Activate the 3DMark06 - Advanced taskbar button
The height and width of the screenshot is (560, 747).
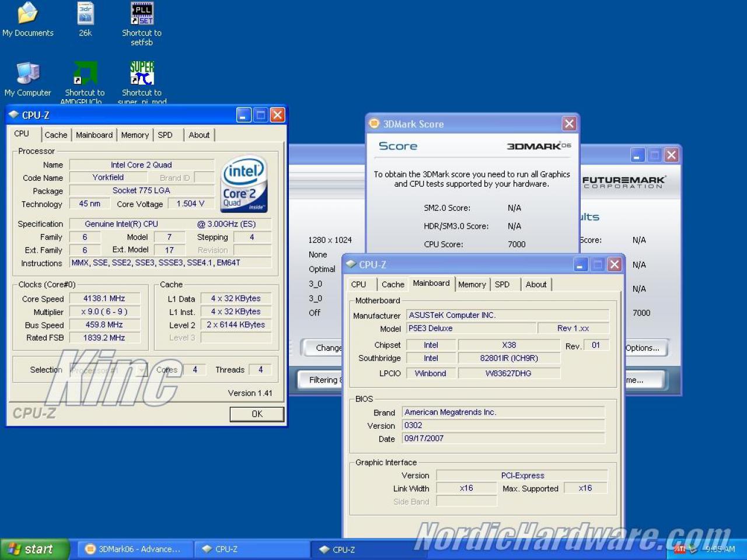point(134,549)
